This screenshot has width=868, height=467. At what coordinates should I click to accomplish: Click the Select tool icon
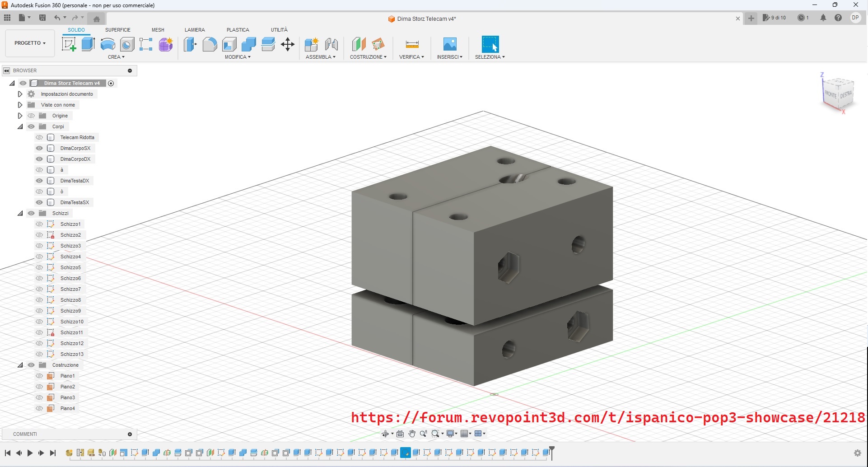click(490, 44)
